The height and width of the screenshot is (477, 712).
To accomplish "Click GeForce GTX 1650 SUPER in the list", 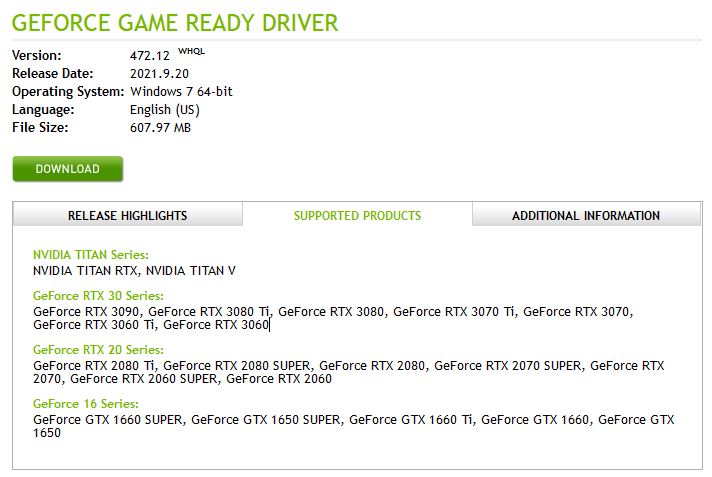I will [266, 420].
